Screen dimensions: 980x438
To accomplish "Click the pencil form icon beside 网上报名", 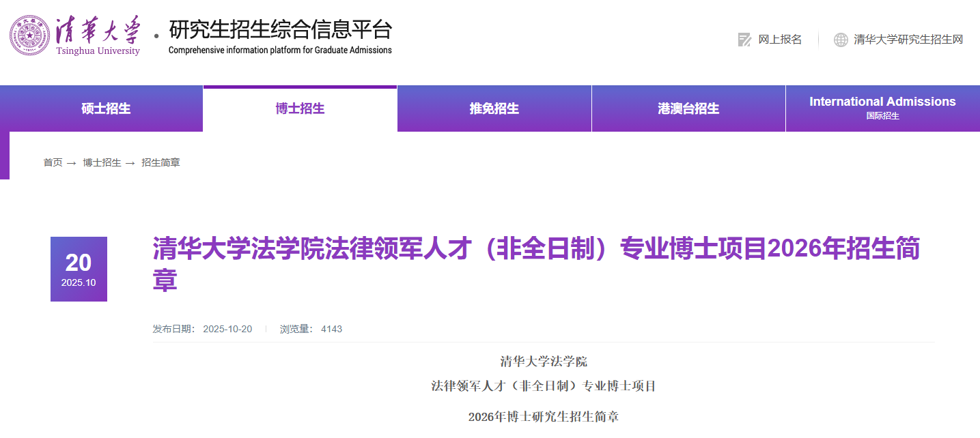I will [x=744, y=40].
